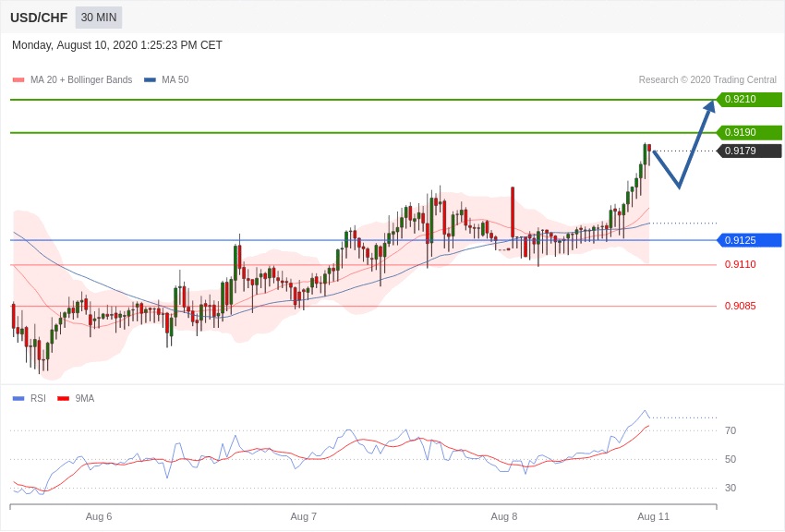Screen dimensions: 785x532
Task: Click the 0.9125 pivot price tag
Action: point(749,240)
